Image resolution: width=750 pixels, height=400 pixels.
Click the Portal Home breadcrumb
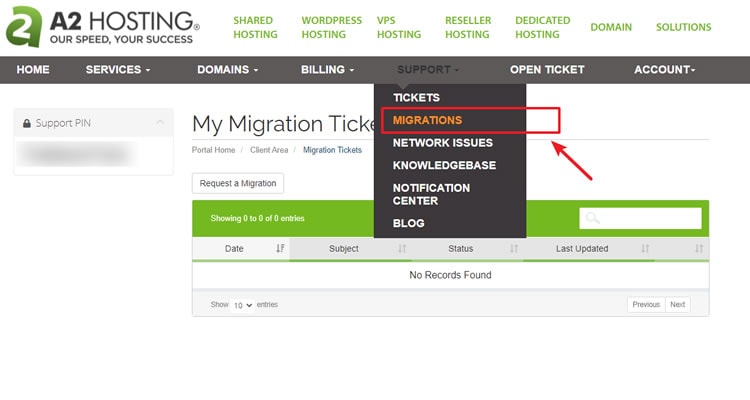(x=213, y=150)
